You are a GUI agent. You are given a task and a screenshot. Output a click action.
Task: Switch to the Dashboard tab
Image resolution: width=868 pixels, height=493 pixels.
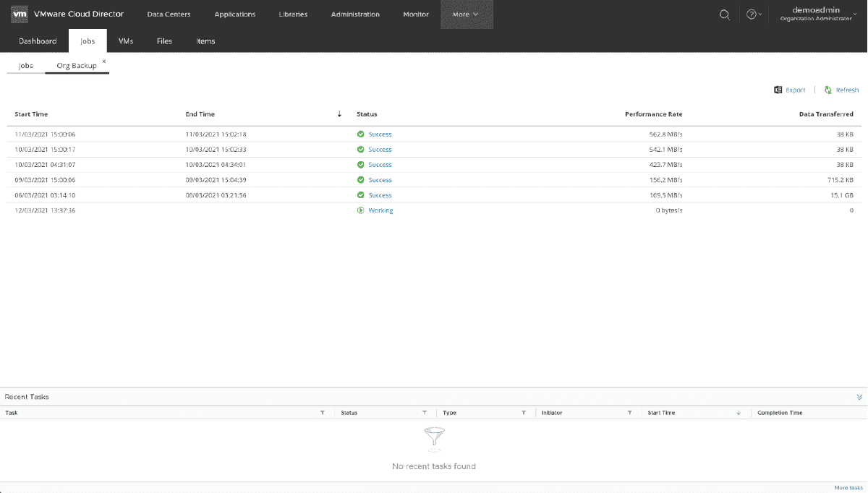[x=38, y=40]
